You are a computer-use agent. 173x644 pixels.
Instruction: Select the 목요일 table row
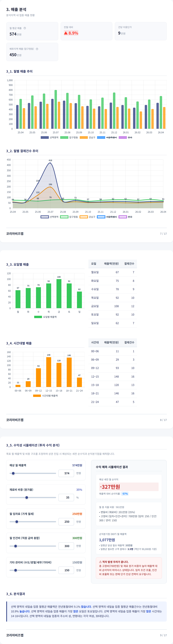pyautogui.click(x=113, y=298)
